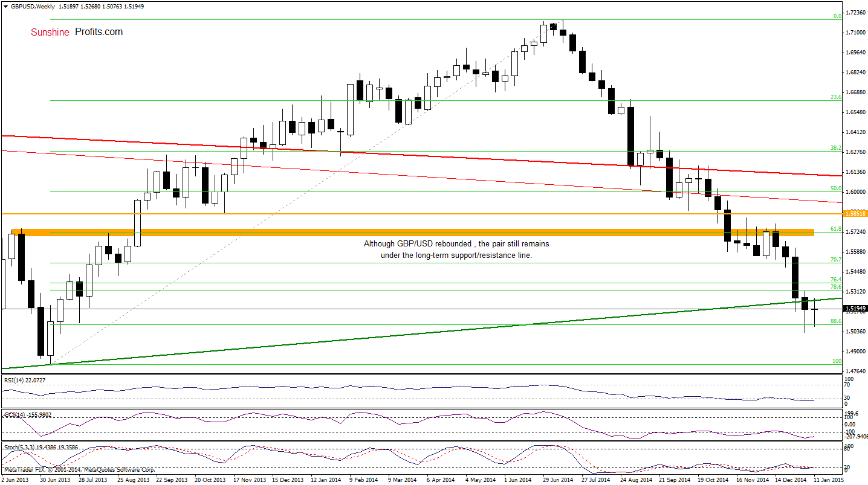This screenshot has width=868, height=485.
Task: Click the 1.5588 price axis label
Action: point(856,252)
